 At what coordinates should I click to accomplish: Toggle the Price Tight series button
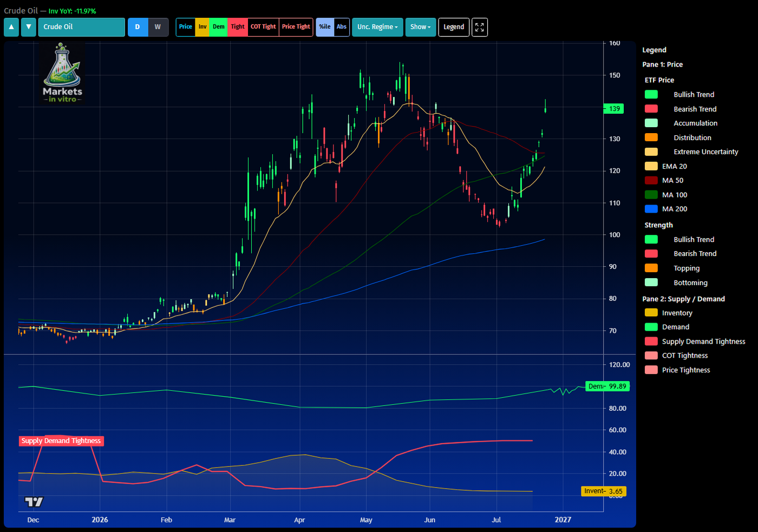pos(296,27)
